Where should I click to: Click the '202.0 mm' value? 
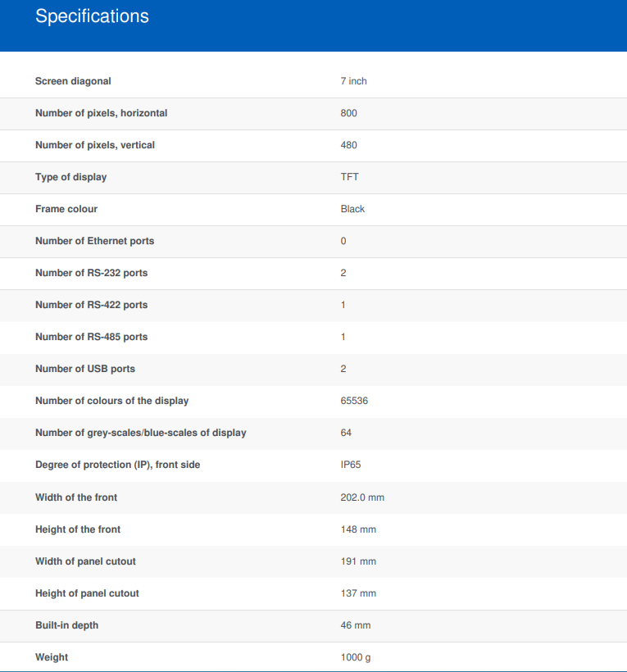coord(362,497)
